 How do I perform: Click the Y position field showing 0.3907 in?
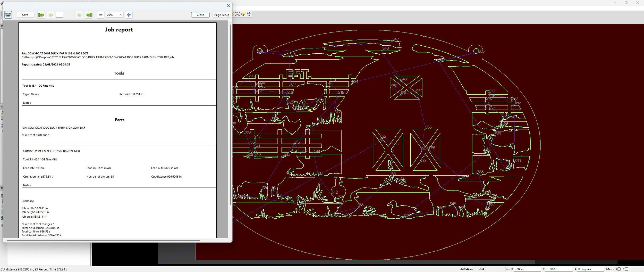coord(558,269)
